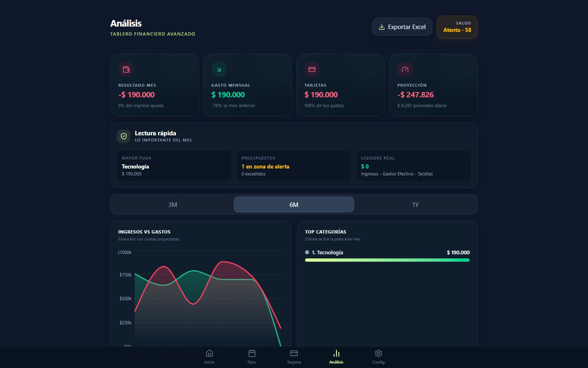
Task: Open Tarjetas in the bottom navigation bar
Action: tap(294, 357)
